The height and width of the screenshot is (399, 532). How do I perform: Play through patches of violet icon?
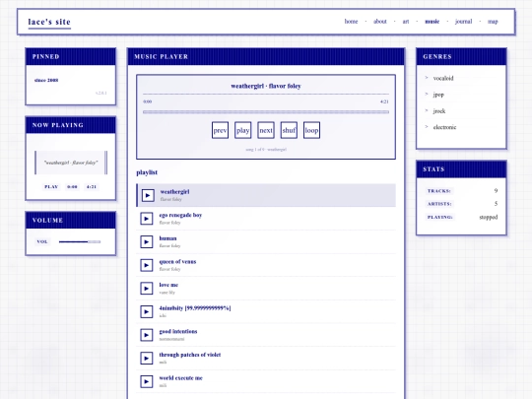pos(147,358)
